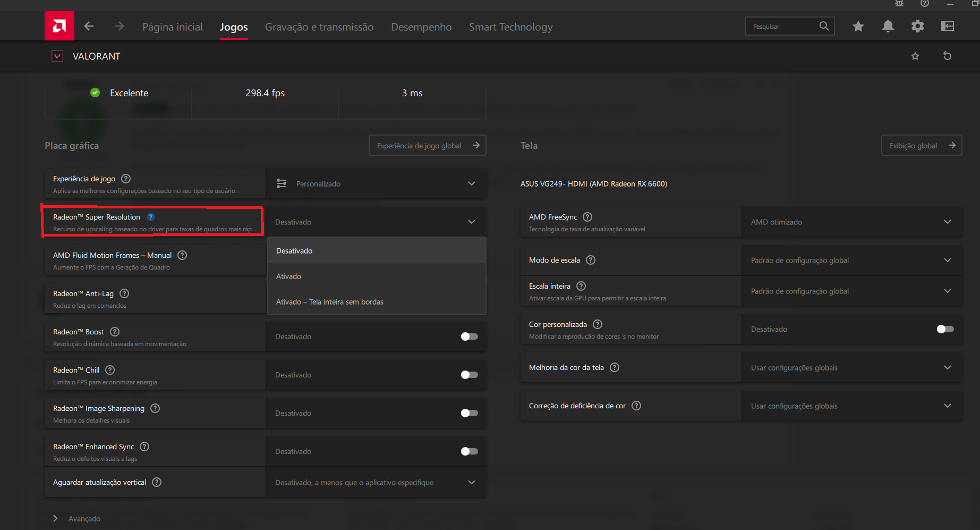Open settings gear icon
The width and height of the screenshot is (980, 530).
[x=918, y=26]
